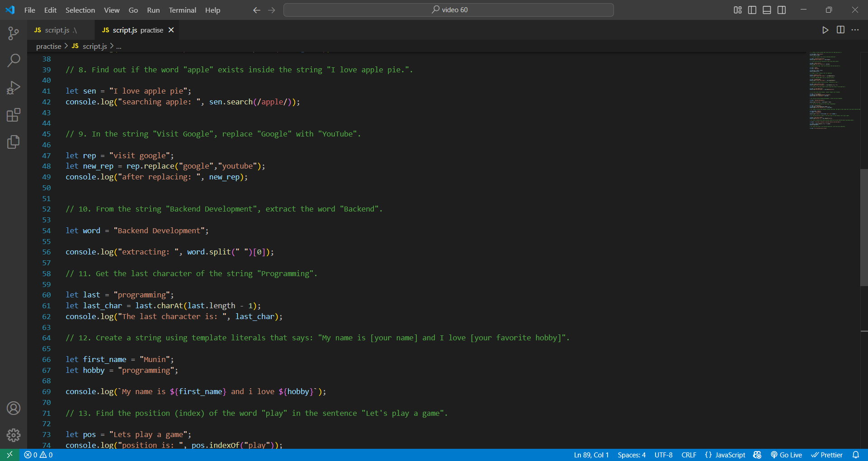
Task: Open the View menu
Action: pyautogui.click(x=112, y=10)
